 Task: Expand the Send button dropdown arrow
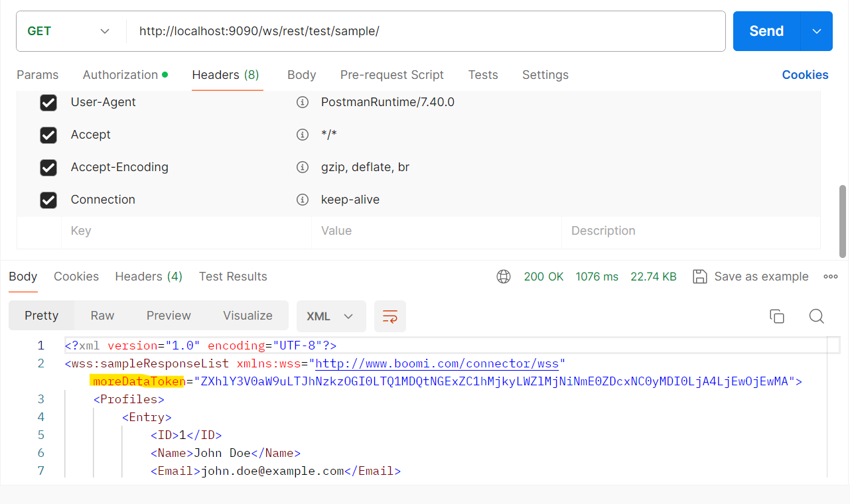pyautogui.click(x=817, y=31)
